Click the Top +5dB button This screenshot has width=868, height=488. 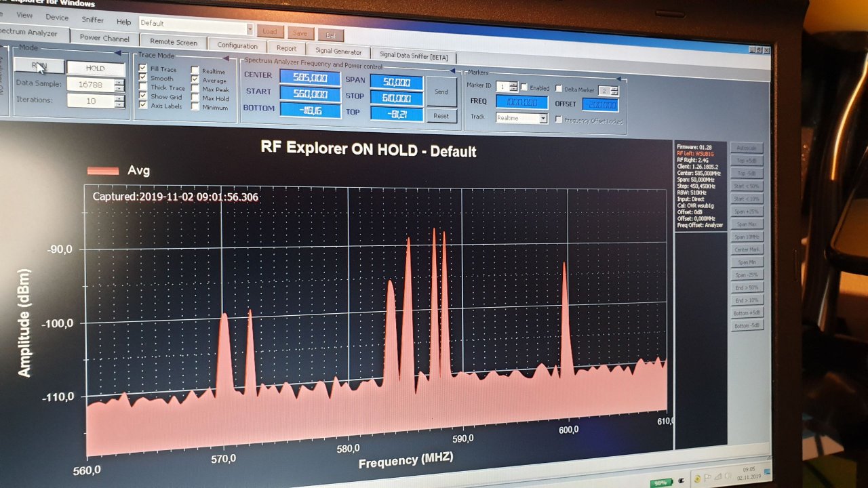pos(747,161)
